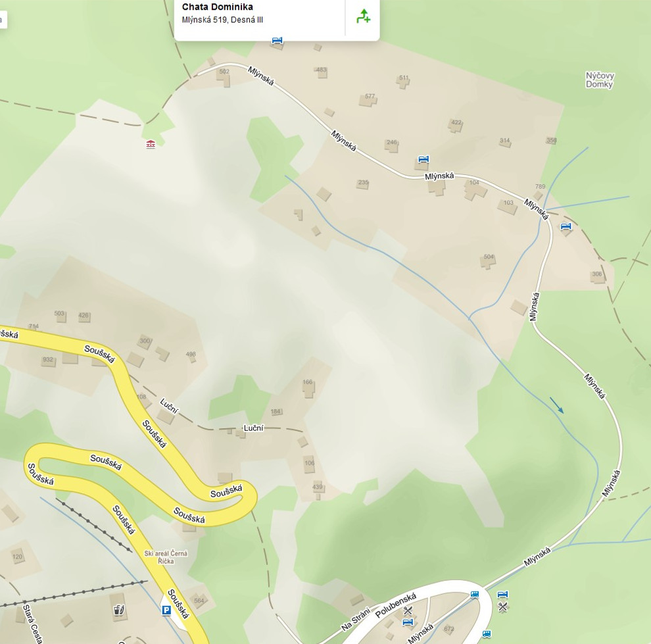Select building numbered 166 above Luční
Image resolution: width=651 pixels, height=644 pixels.
pos(308,387)
